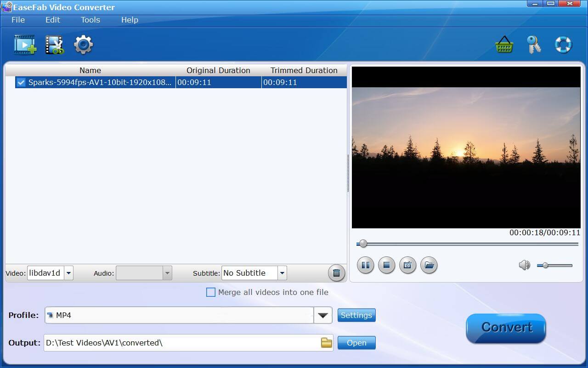
Task: Click the volume slider handle
Action: point(545,265)
